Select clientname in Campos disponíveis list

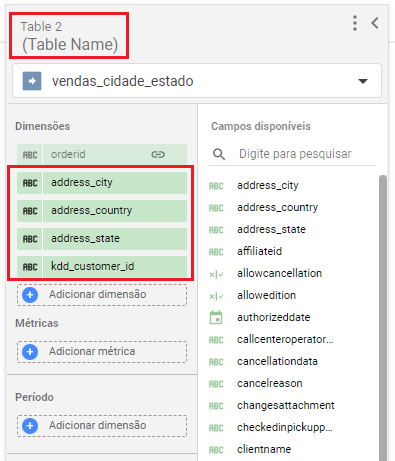point(264,449)
